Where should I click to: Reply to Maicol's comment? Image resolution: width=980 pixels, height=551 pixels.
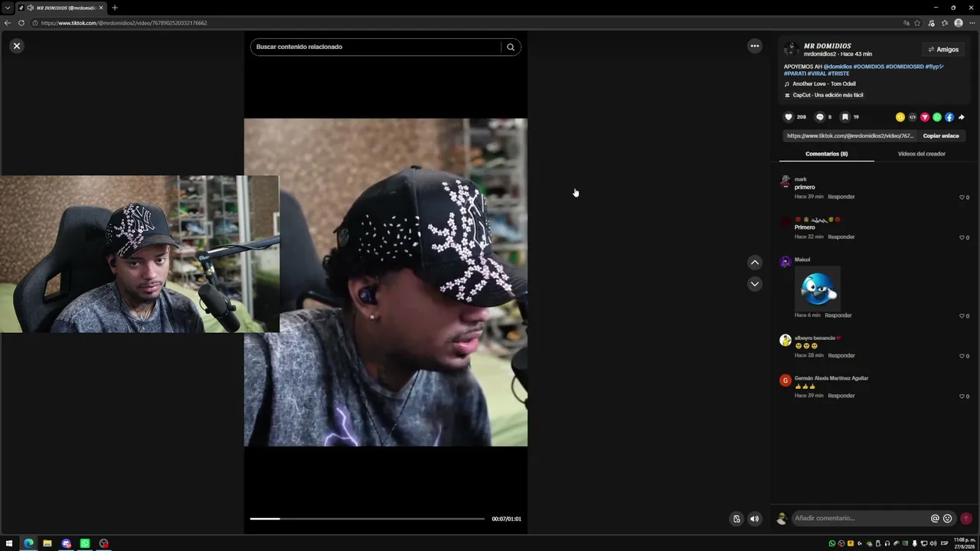[838, 315]
